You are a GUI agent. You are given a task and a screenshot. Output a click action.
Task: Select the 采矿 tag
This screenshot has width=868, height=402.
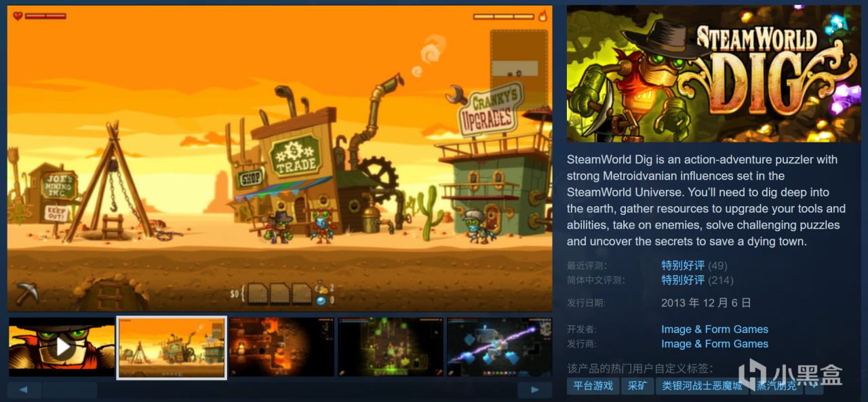(637, 386)
